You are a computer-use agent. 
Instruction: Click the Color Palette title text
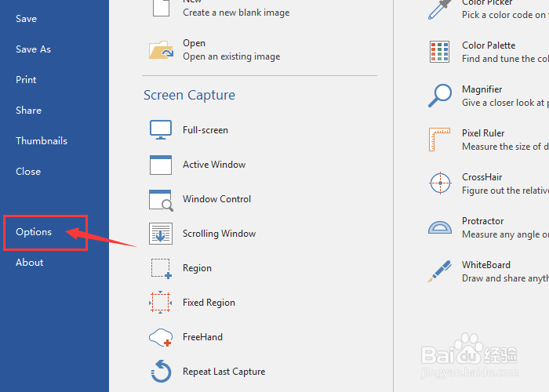(x=489, y=45)
